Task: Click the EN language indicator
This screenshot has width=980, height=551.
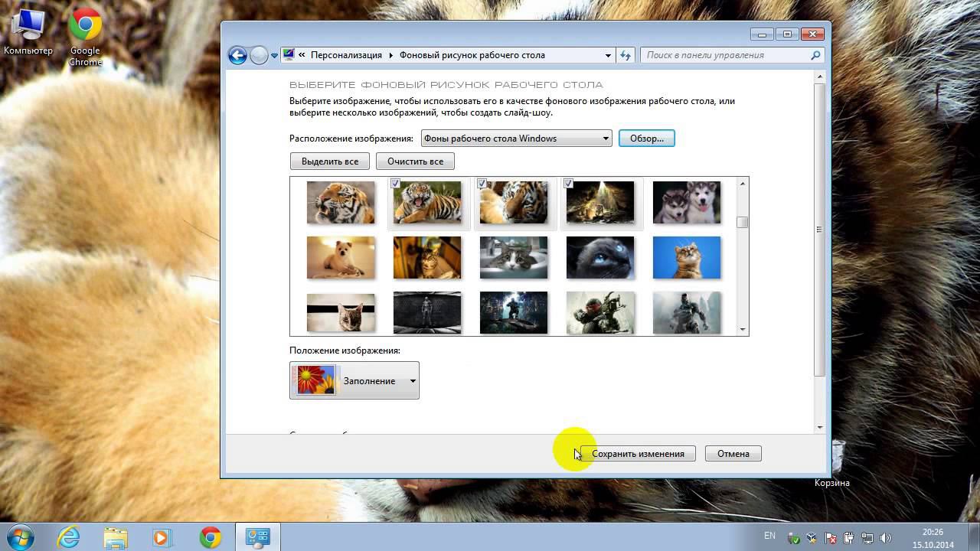Action: point(769,536)
